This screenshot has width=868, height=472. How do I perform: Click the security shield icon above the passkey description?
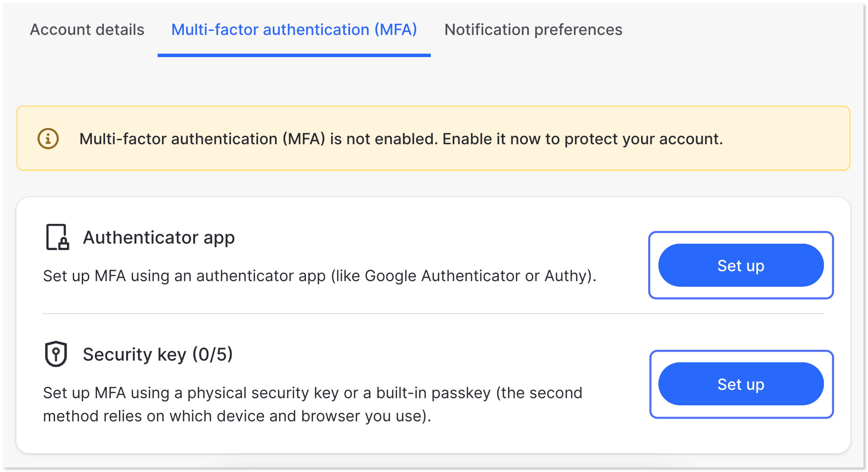56,353
